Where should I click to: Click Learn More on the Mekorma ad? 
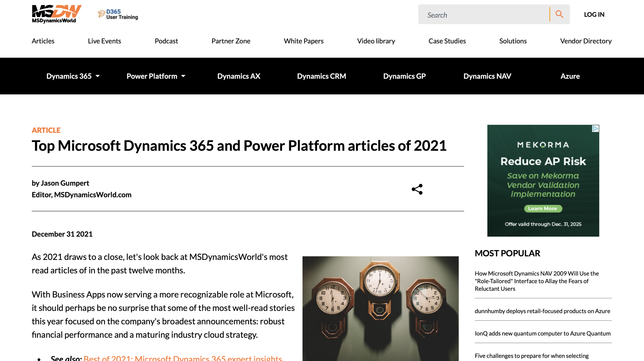[x=543, y=209]
